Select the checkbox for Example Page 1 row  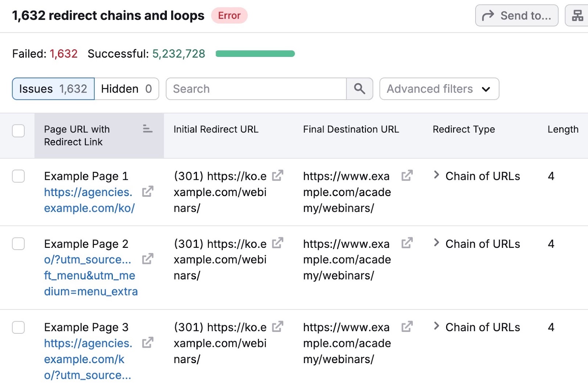[18, 176]
